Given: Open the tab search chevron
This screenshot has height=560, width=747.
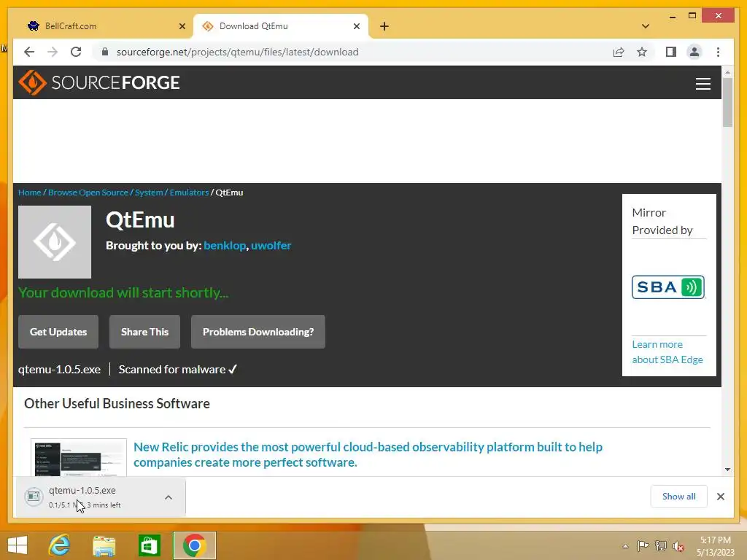Looking at the screenshot, I should pos(645,26).
